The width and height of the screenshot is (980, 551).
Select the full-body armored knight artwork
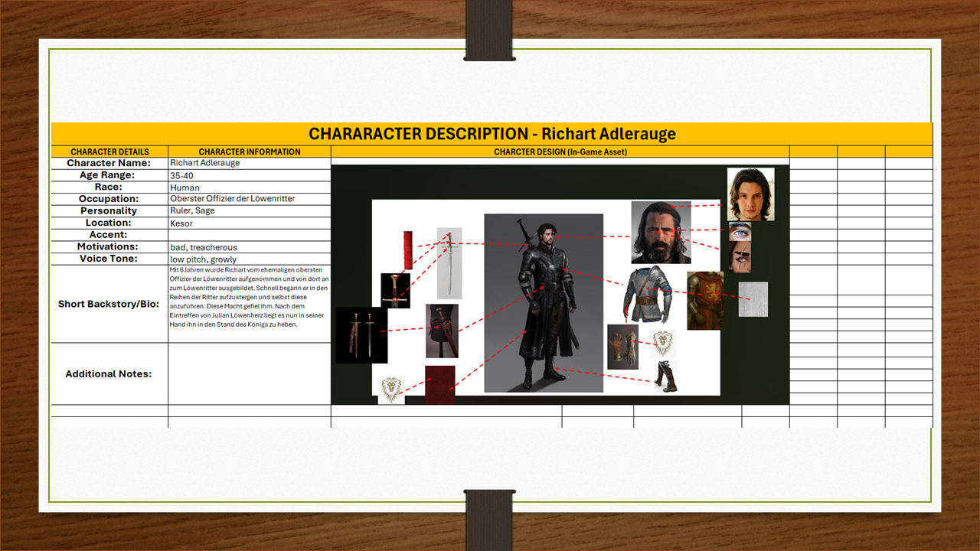click(x=544, y=303)
